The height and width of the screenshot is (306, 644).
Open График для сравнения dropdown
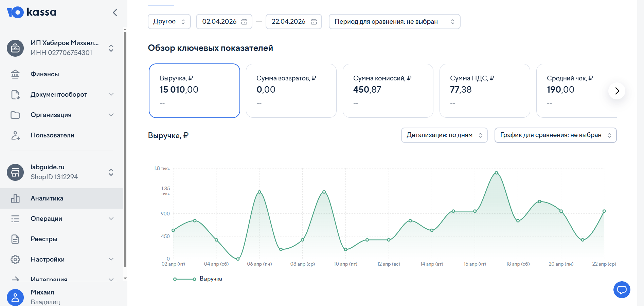pyautogui.click(x=555, y=135)
